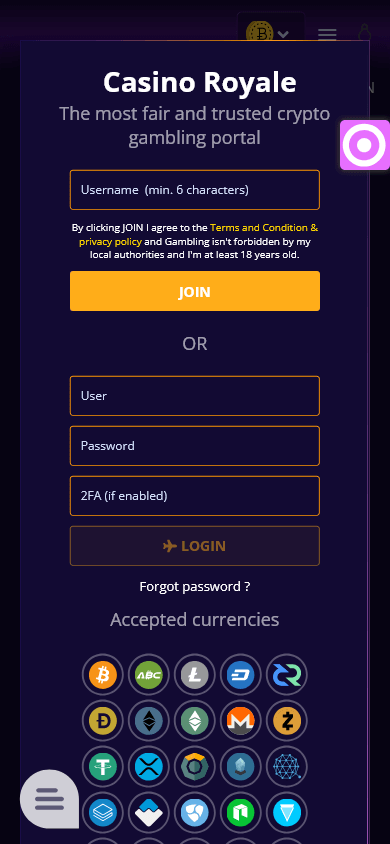Click the JOIN button
The image size is (390, 844).
195,291
